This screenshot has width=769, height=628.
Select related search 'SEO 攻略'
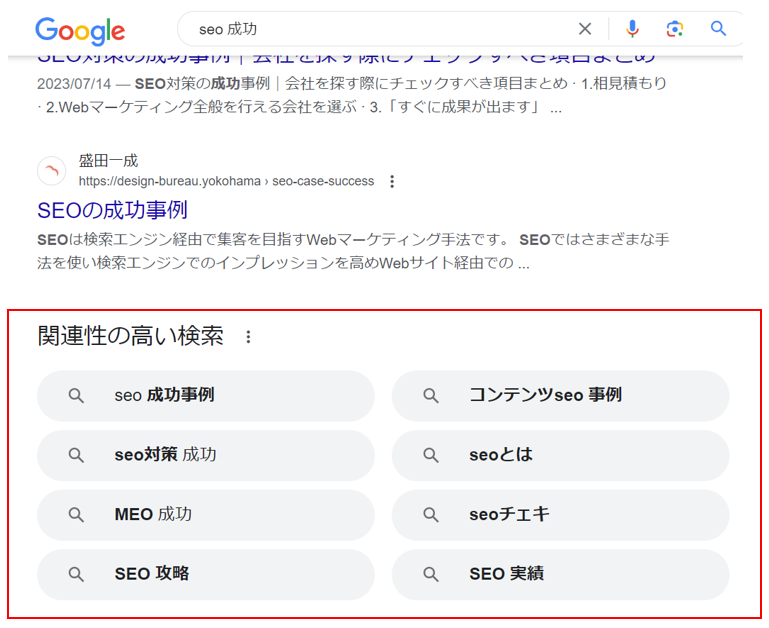tap(206, 574)
